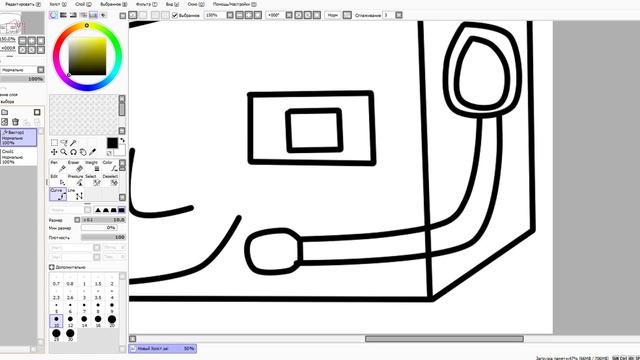
Task: Open the 'Редактировать' menu
Action: coord(22,4)
